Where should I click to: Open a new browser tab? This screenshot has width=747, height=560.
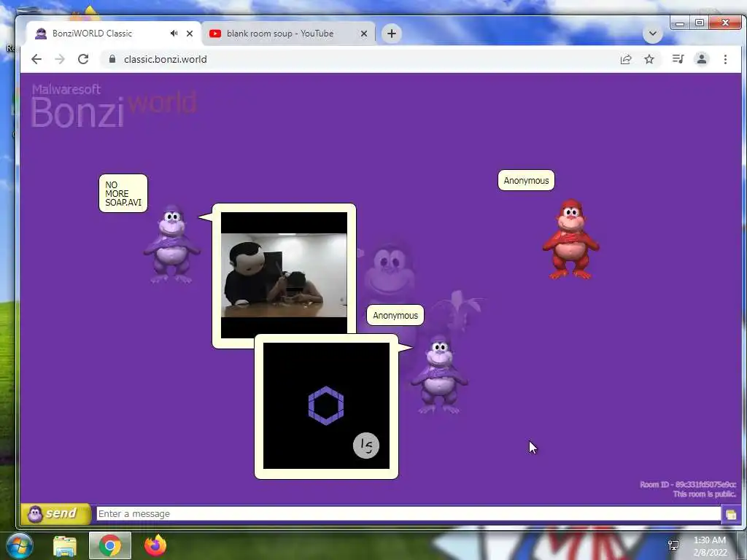[x=392, y=34]
